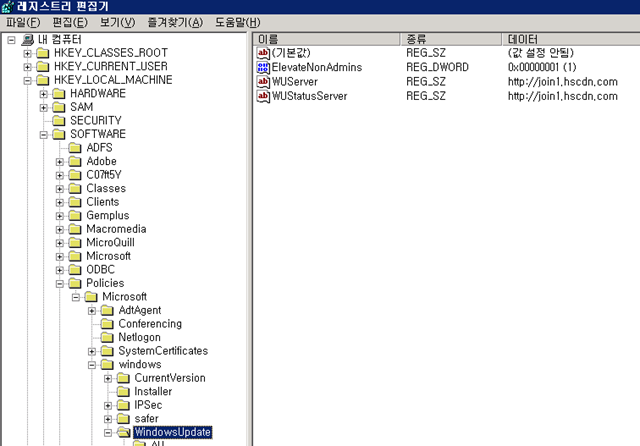Click the ADFS folder icon
The height and width of the screenshot is (446, 640).
[75, 148]
